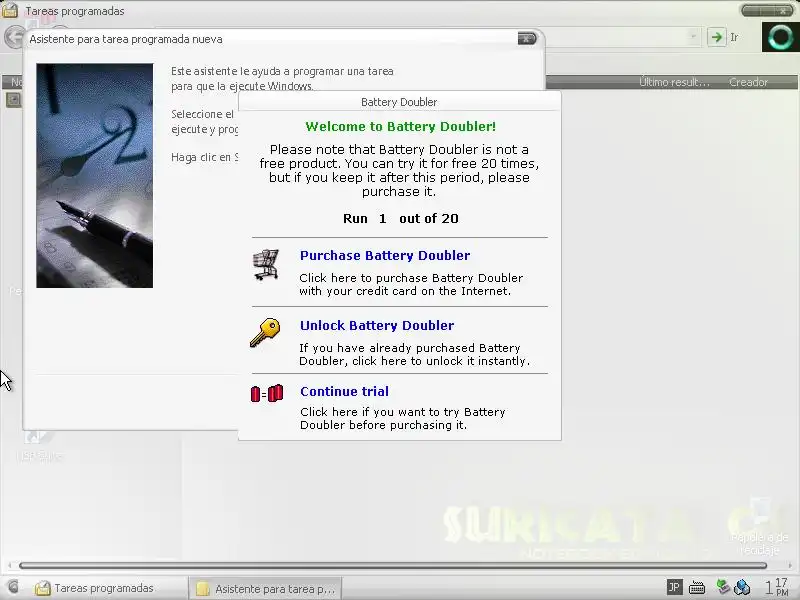The image size is (800, 600).
Task: Click the add task item icon in list
Action: 13,100
